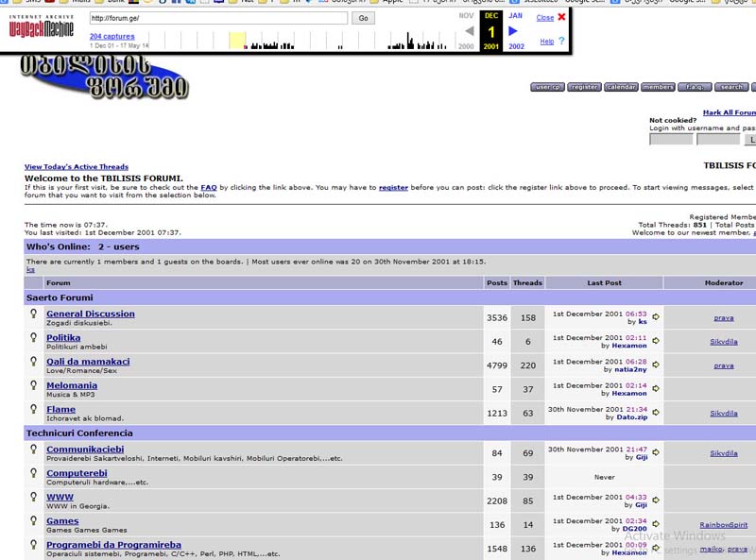
Task: Go to last post arrow in Melomania row
Action: [x=656, y=388]
